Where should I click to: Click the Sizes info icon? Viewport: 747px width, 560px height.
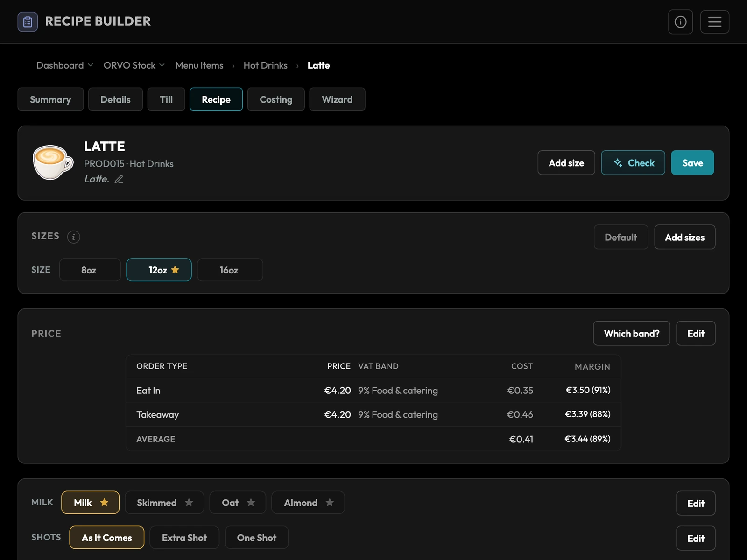73,237
